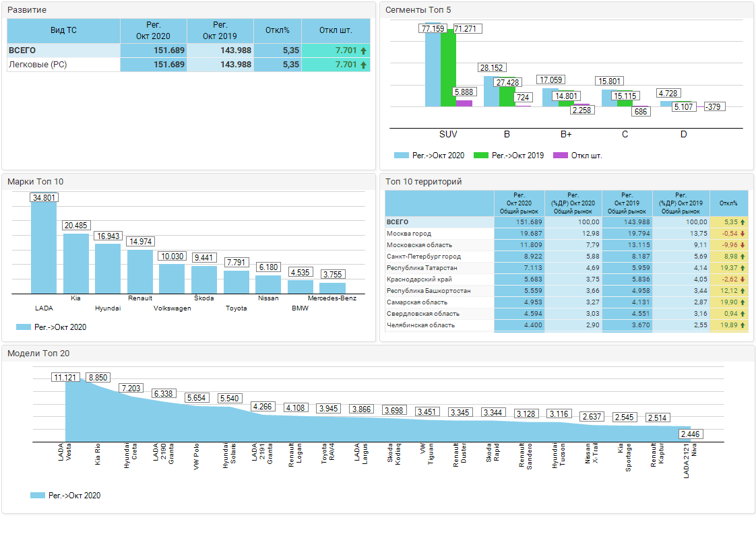
Task: Sort Развитие table by Откл% header
Action: [278, 30]
